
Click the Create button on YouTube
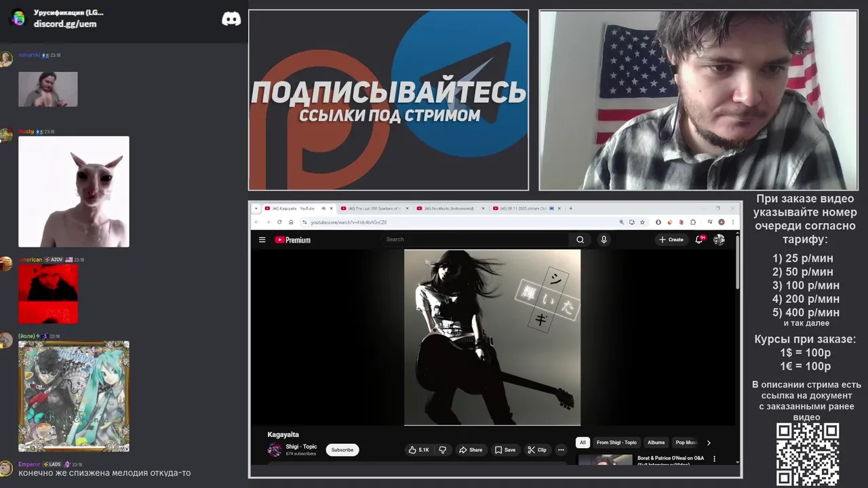click(671, 239)
